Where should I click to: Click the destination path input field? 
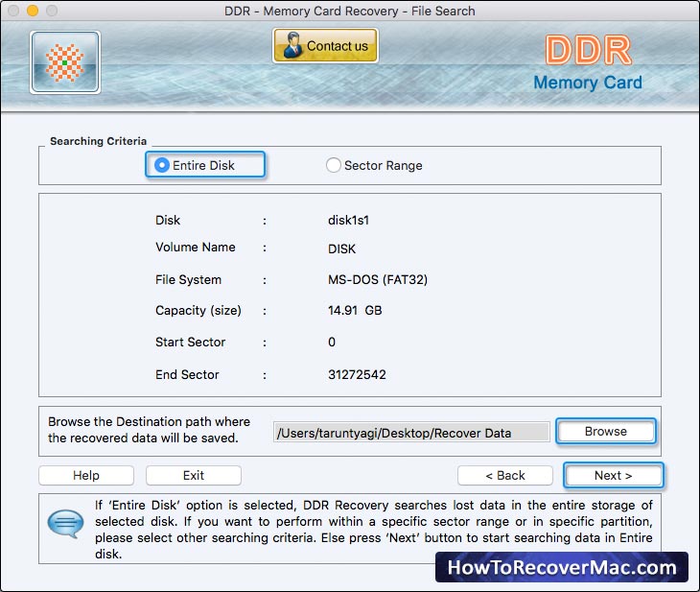click(411, 433)
